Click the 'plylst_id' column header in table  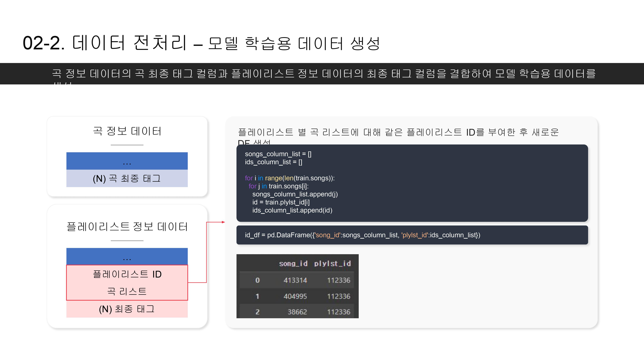tap(332, 264)
